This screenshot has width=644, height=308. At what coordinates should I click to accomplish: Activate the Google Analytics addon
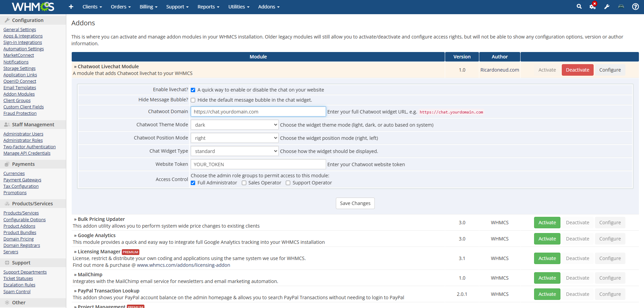point(547,239)
